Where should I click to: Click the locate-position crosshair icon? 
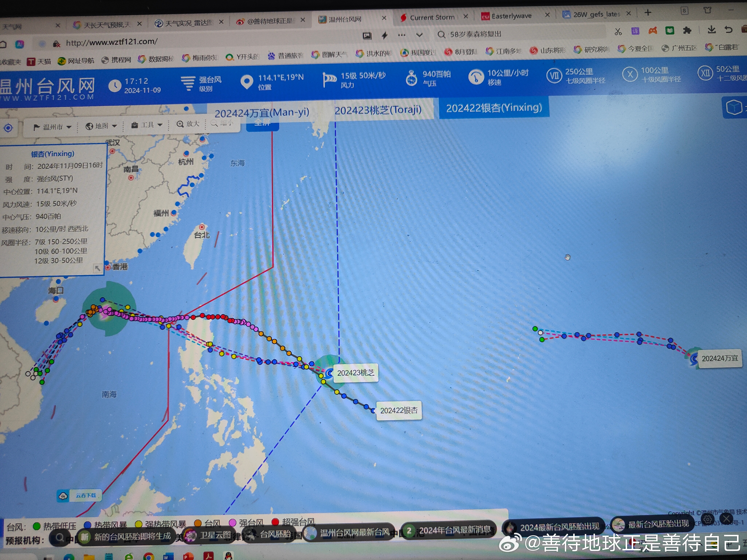8,128
